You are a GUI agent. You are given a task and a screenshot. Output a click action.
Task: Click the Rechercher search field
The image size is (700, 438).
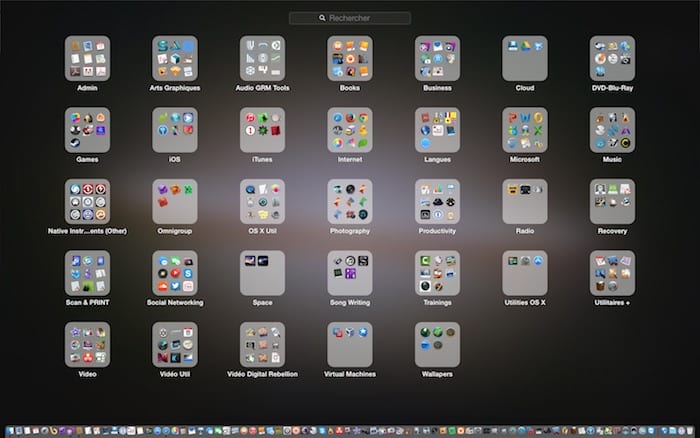(350, 18)
